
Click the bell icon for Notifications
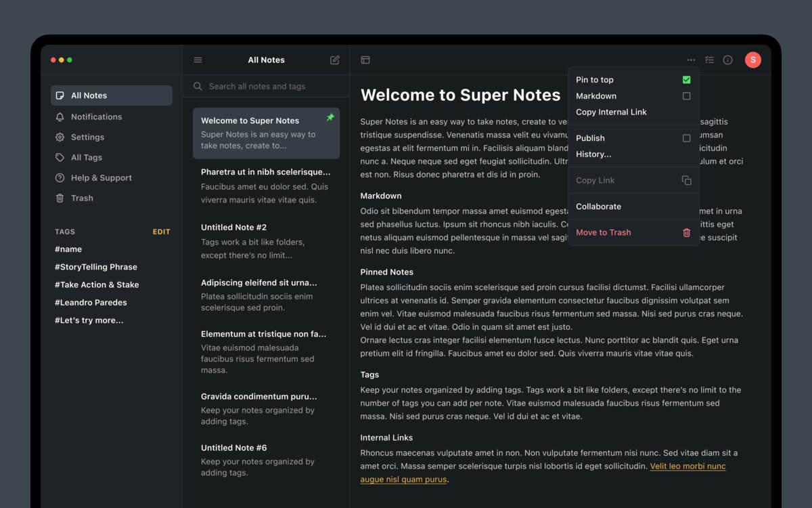coord(60,117)
